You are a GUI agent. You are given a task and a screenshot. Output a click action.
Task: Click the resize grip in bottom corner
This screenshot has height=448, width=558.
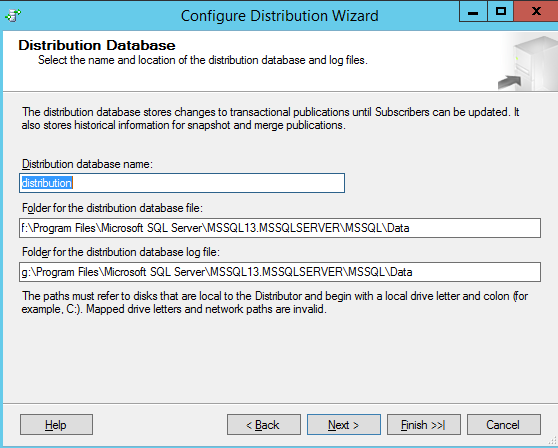[x=553, y=440]
